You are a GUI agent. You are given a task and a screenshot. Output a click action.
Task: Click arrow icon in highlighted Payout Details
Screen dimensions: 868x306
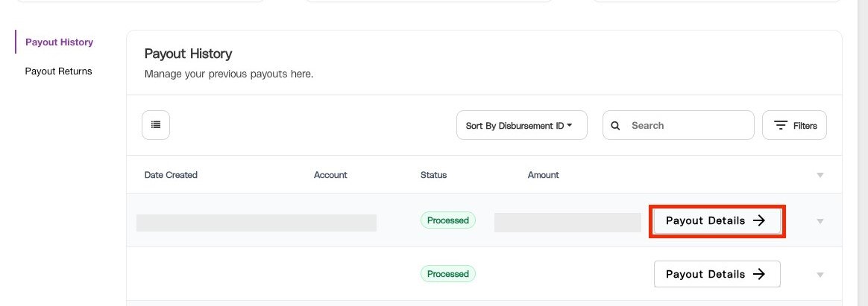tap(759, 220)
